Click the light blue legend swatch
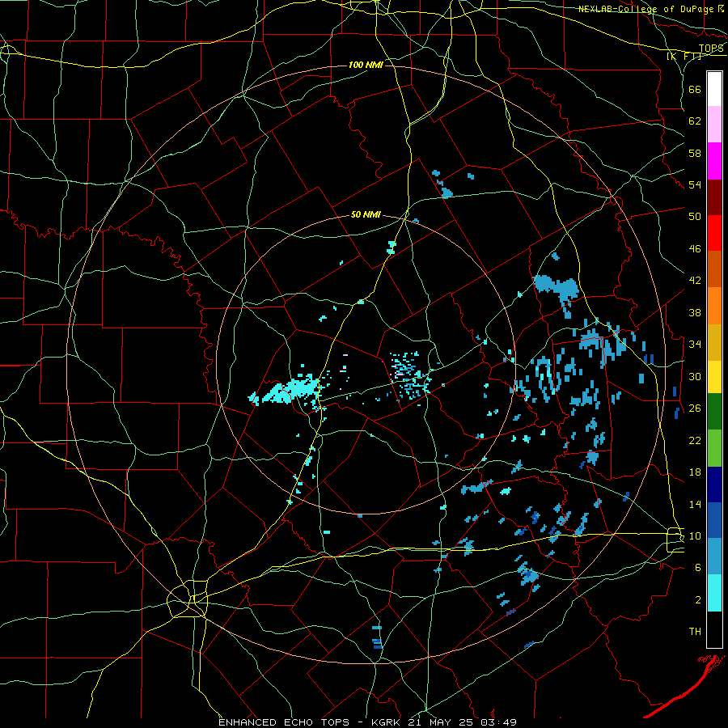728x728 pixels. 714,557
